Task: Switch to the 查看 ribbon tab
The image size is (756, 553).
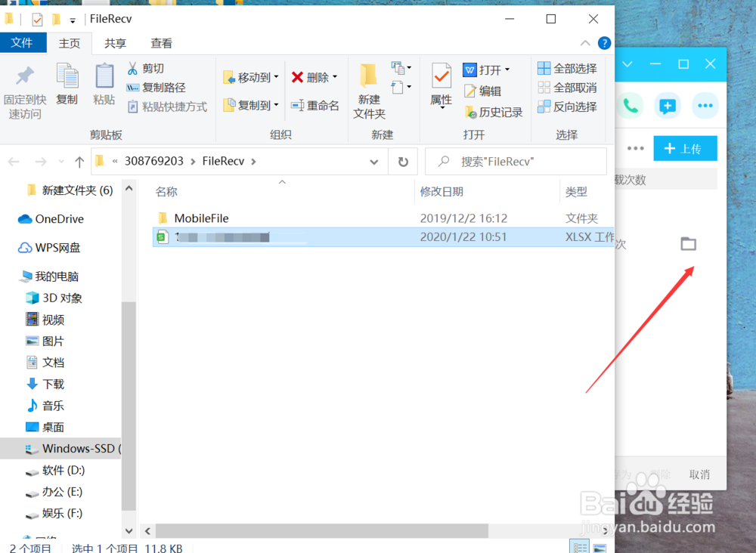Action: [161, 43]
